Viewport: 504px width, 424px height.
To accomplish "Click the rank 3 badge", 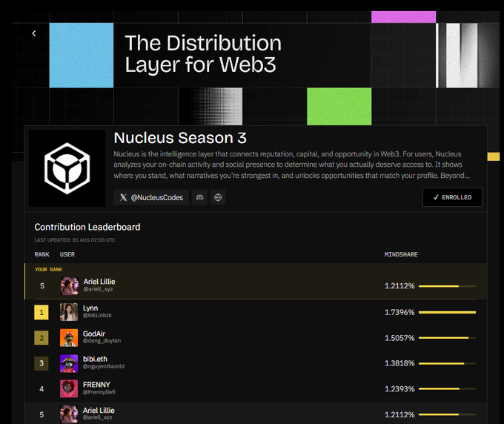I will point(42,363).
